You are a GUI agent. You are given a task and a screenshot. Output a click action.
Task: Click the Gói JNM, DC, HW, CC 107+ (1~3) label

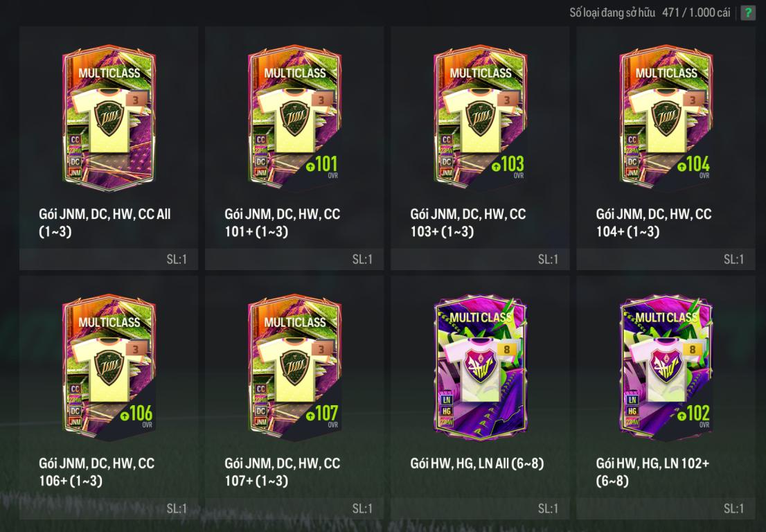(x=283, y=472)
